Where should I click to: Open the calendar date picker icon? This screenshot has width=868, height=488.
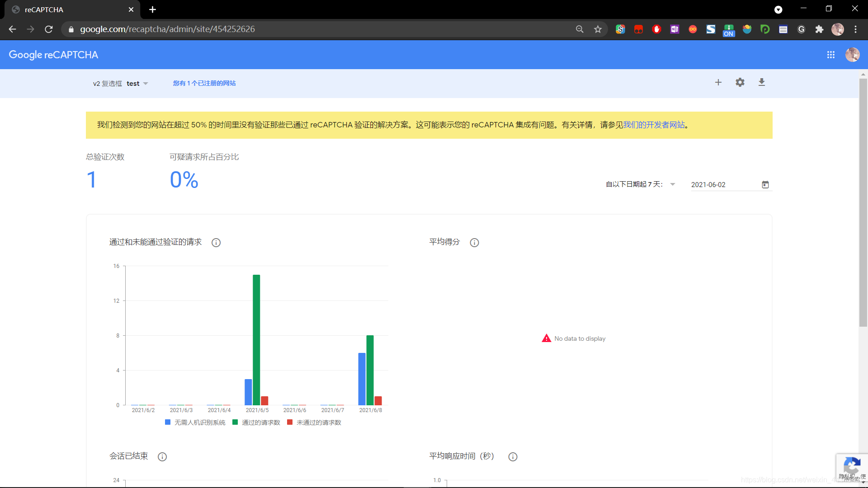[765, 185]
